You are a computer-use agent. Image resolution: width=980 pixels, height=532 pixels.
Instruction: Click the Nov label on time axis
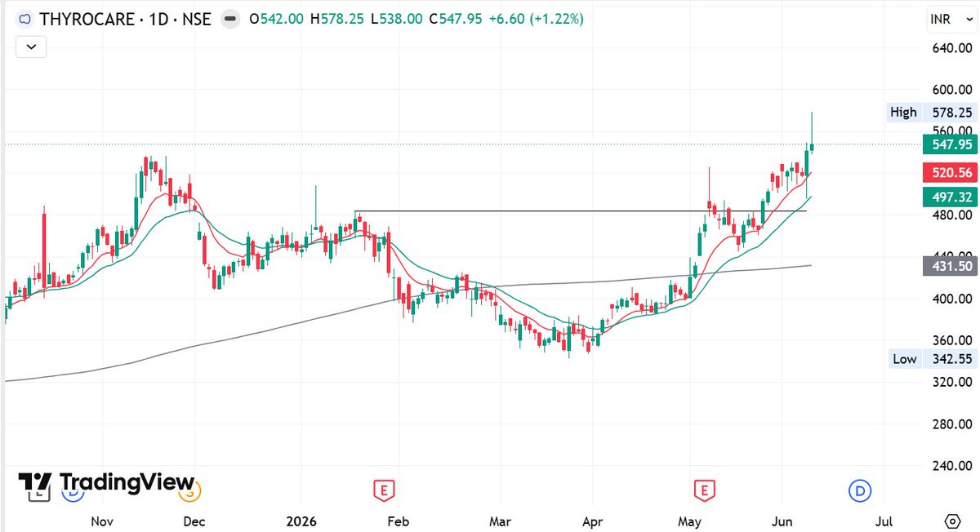(102, 521)
